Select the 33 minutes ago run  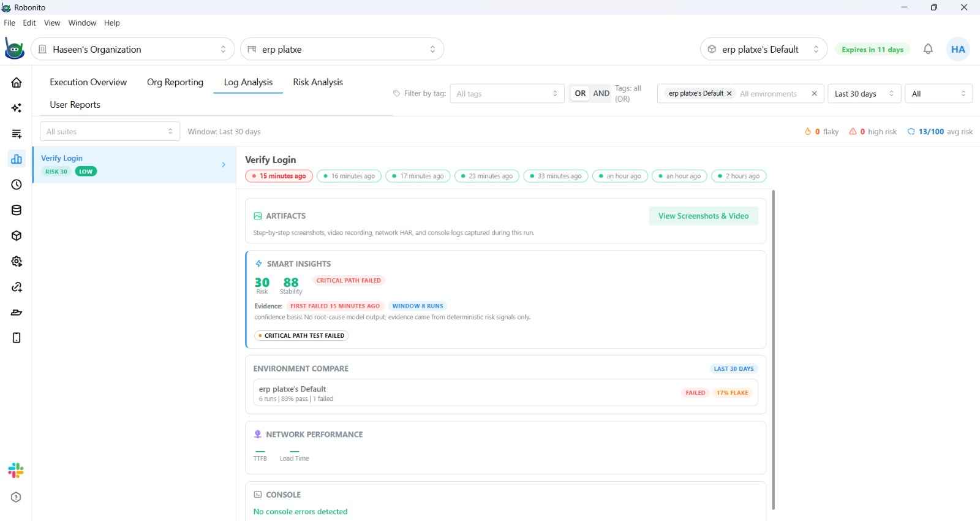pyautogui.click(x=556, y=176)
